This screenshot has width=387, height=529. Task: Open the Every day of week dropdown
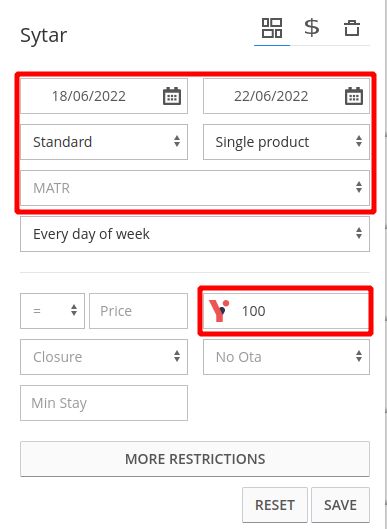coord(195,234)
